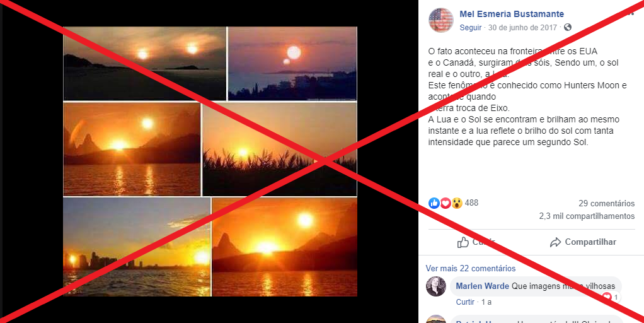Open Marlen Warde's profile avatar
This screenshot has height=323, width=644.
436,286
